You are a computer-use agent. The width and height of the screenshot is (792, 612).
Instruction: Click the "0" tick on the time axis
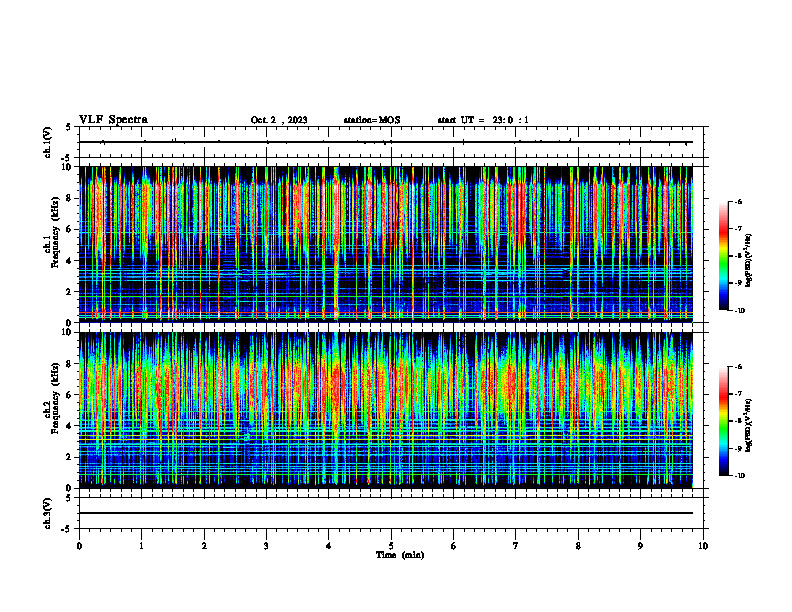(x=79, y=546)
